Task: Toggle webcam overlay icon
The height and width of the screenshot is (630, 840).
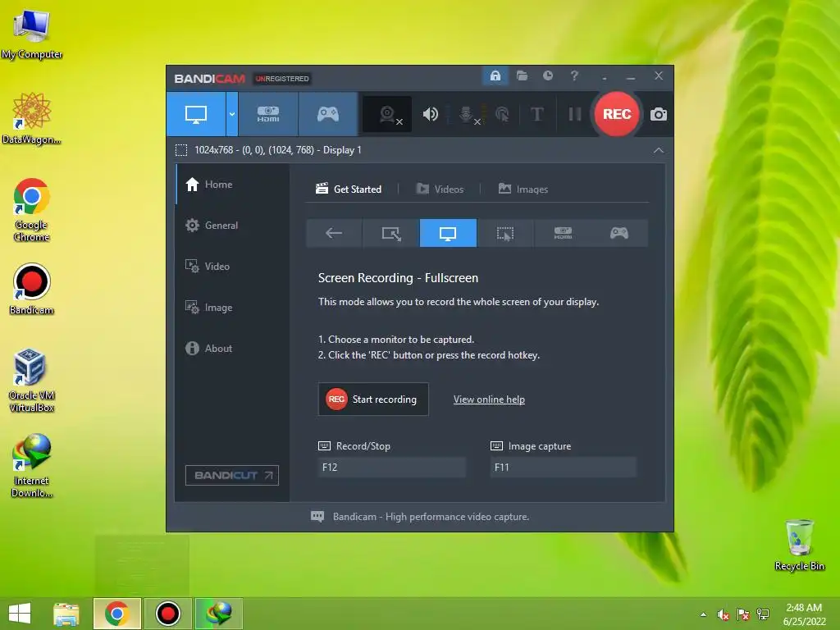Action: click(387, 114)
